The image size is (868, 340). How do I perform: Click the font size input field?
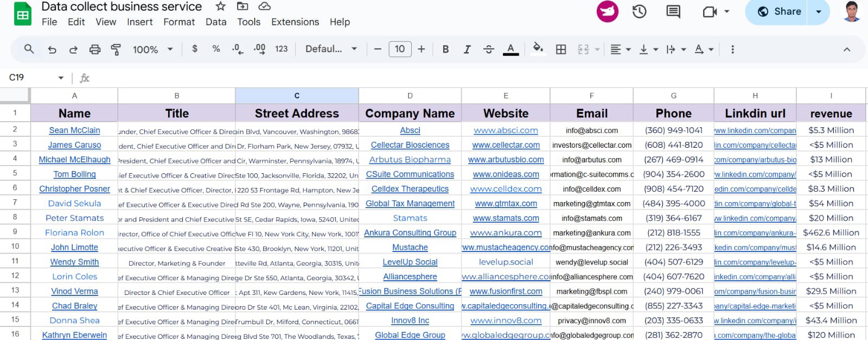pos(400,49)
